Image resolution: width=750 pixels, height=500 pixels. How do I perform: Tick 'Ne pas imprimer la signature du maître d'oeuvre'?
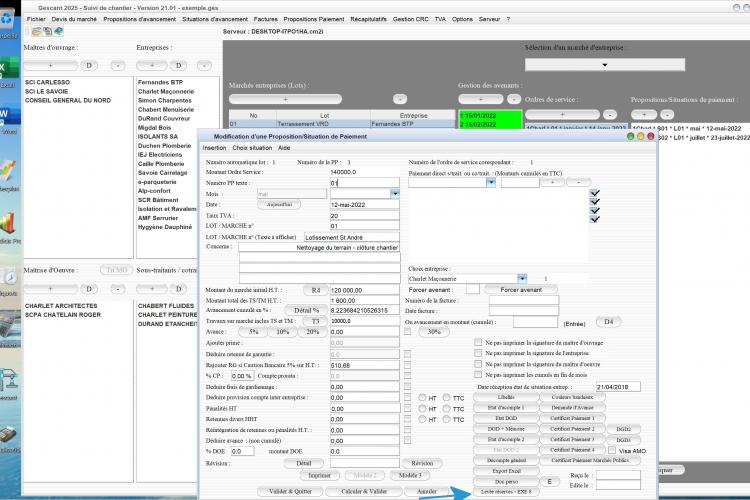point(478,364)
